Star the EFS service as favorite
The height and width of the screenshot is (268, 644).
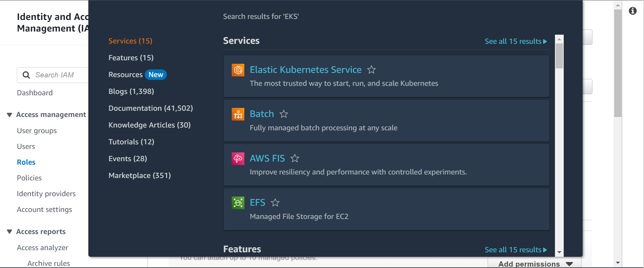pyautogui.click(x=275, y=202)
